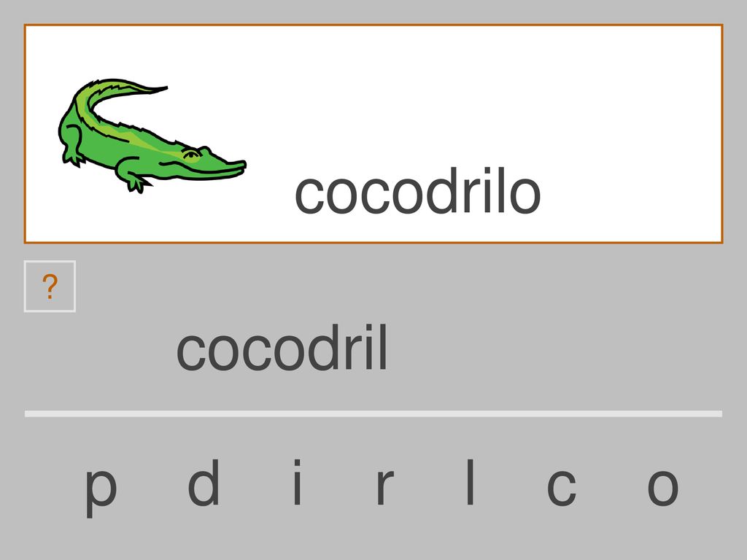The width and height of the screenshot is (747, 560).
Task: Tap the letter tile r
Action: pyautogui.click(x=385, y=486)
